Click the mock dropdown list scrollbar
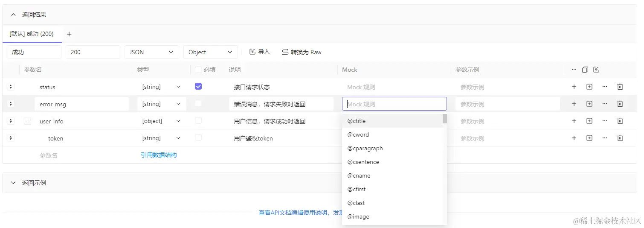The image size is (644, 228). point(445,119)
